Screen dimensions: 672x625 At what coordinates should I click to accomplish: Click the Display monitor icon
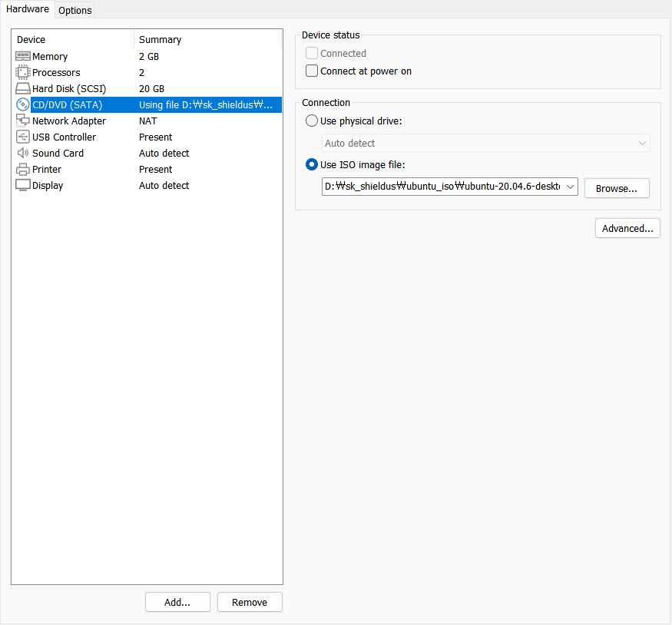pos(23,185)
